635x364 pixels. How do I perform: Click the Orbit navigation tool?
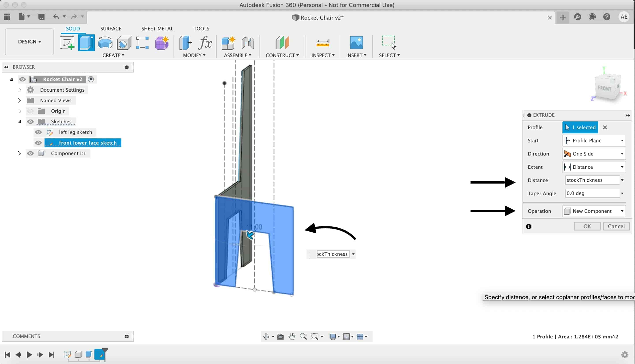click(x=266, y=336)
